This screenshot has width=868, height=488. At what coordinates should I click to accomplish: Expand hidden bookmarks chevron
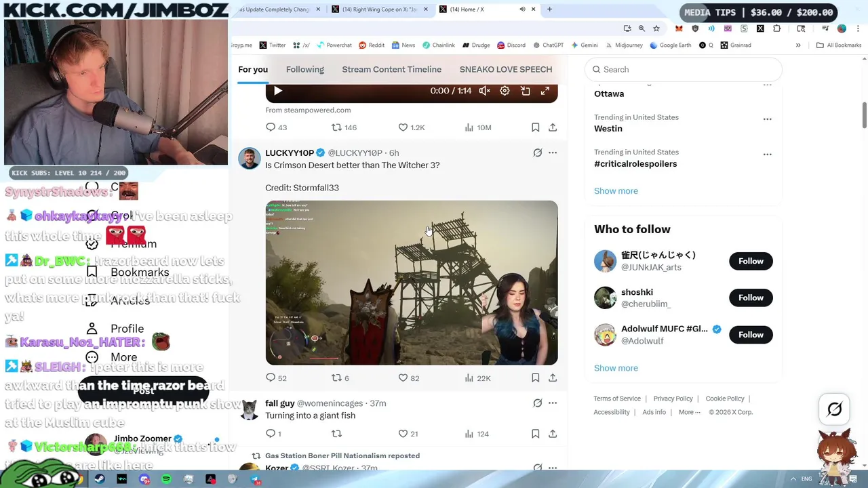[798, 45]
